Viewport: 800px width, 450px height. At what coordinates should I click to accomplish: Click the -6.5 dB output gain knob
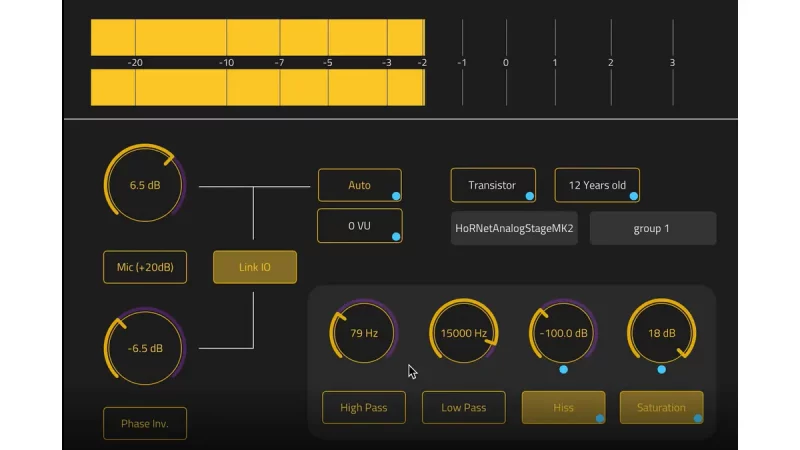(x=145, y=348)
